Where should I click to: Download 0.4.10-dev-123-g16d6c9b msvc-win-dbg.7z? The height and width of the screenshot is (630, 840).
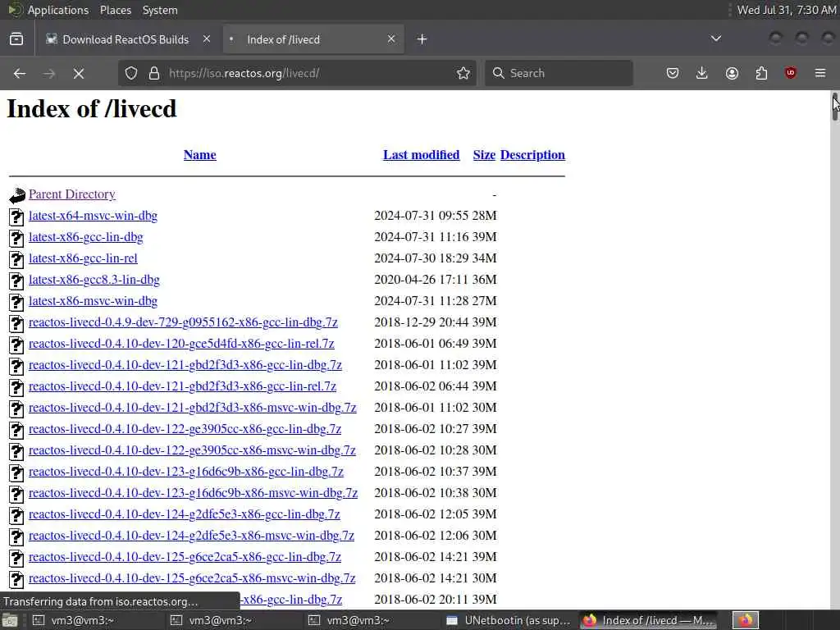[194, 493]
